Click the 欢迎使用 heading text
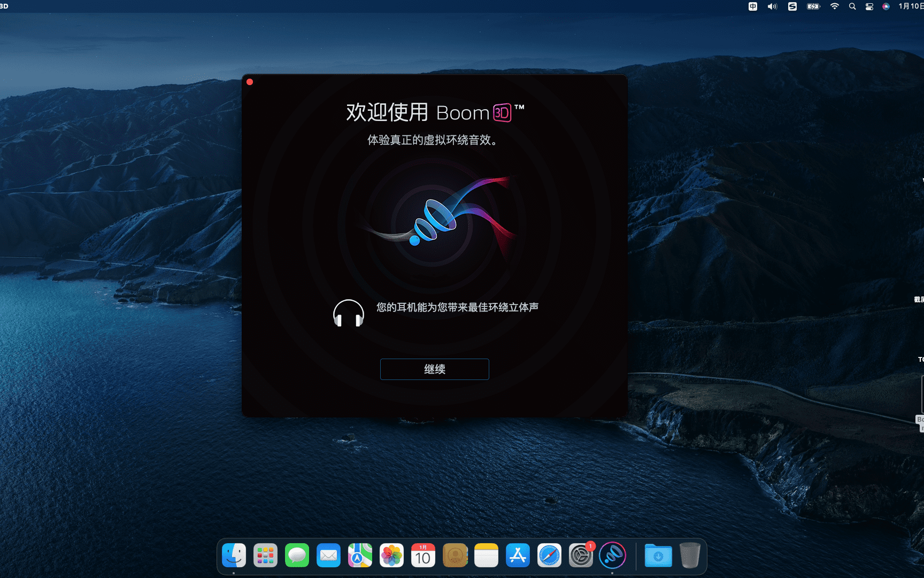 point(387,112)
